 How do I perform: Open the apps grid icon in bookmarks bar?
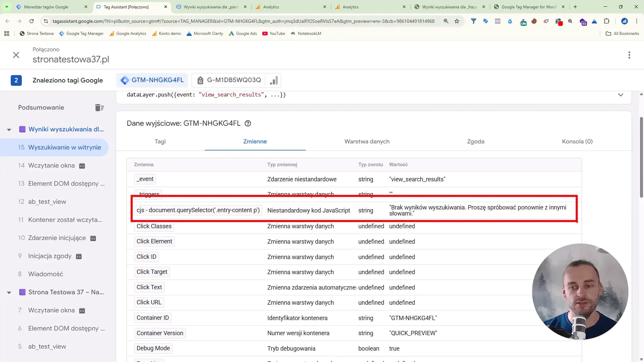click(7, 34)
